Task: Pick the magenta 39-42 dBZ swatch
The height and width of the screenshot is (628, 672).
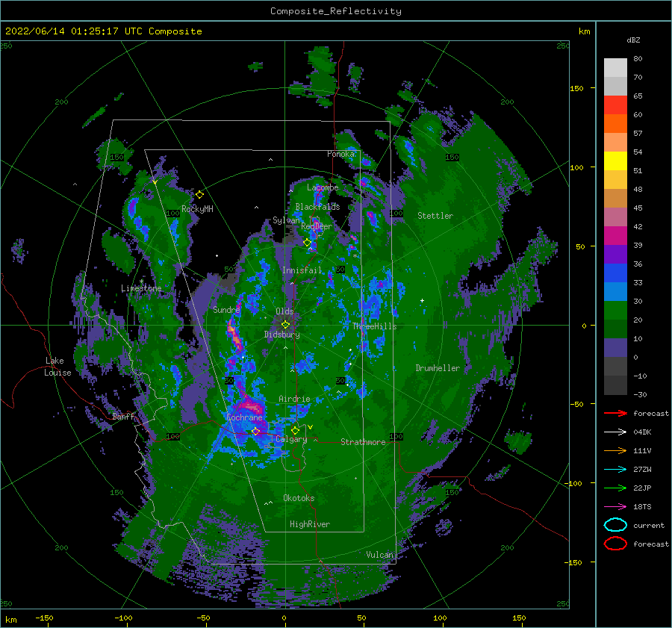Action: click(x=615, y=236)
